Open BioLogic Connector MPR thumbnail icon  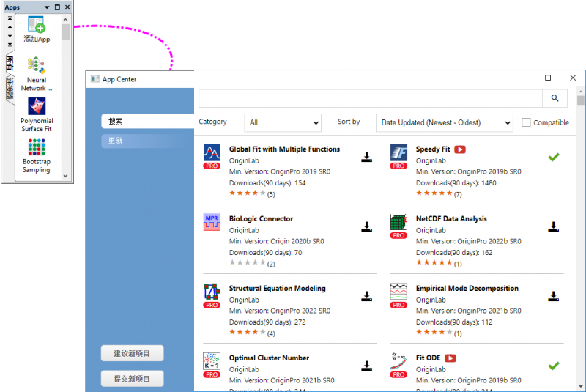point(212,222)
